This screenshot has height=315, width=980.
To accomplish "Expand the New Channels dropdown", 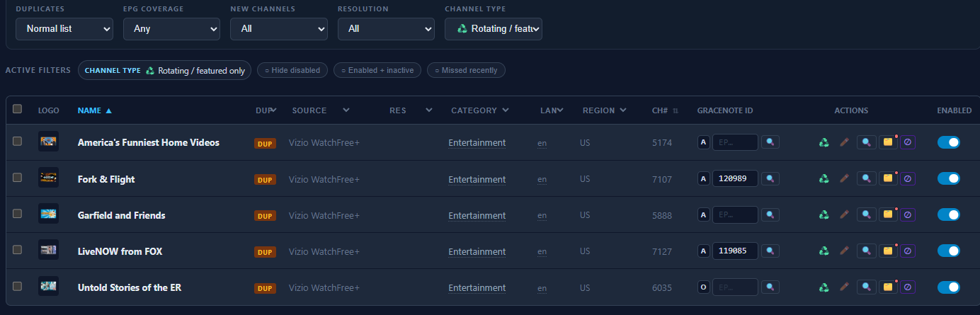I will pyautogui.click(x=279, y=29).
